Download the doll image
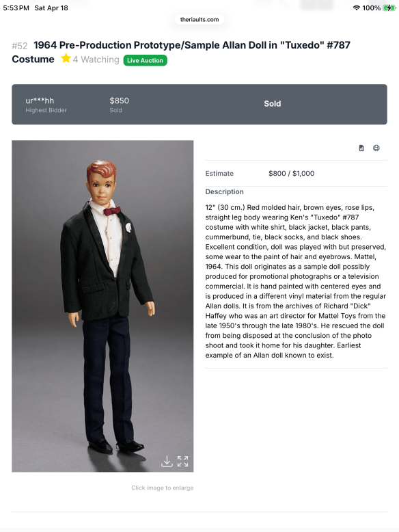399x532 pixels. click(x=167, y=462)
